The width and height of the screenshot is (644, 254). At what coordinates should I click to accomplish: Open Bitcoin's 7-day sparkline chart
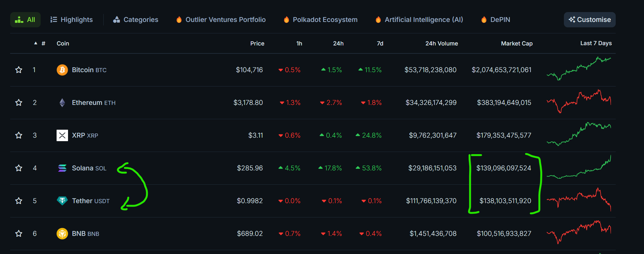[579, 69]
